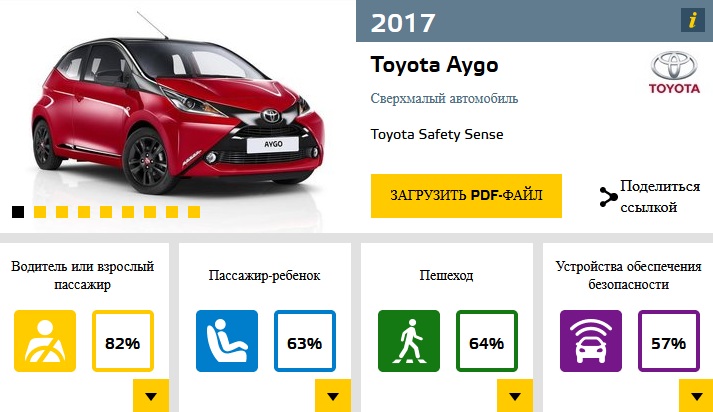The width and height of the screenshot is (713, 412).
Task: Click the 82% adult occupant score box
Action: coord(123,341)
